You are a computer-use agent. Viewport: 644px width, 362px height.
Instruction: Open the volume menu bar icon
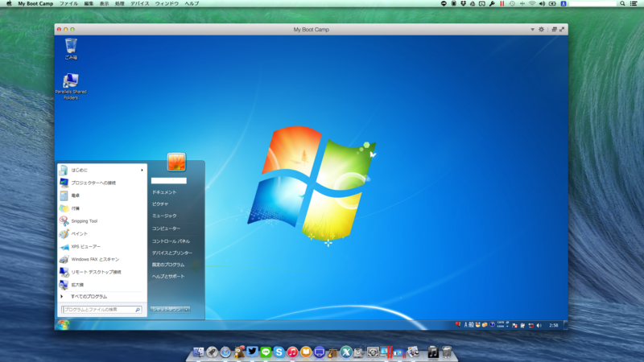click(542, 3)
